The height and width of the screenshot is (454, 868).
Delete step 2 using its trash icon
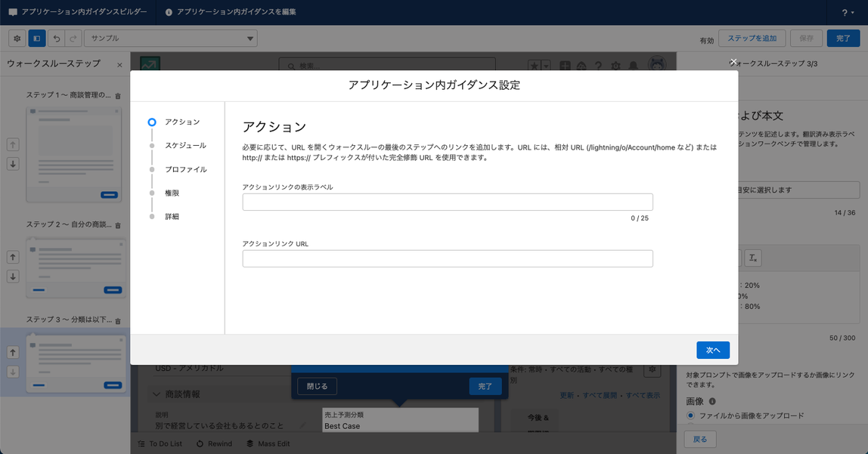pos(117,225)
